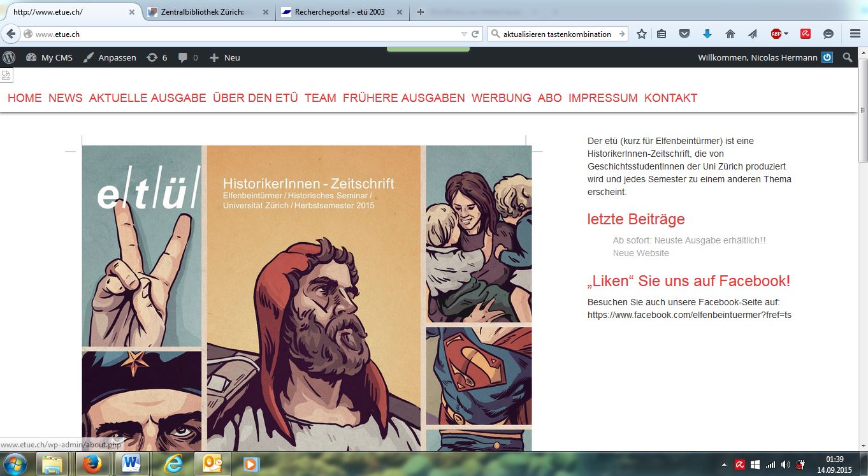Open the NEWS menu item
This screenshot has width=868, height=476.
point(66,98)
